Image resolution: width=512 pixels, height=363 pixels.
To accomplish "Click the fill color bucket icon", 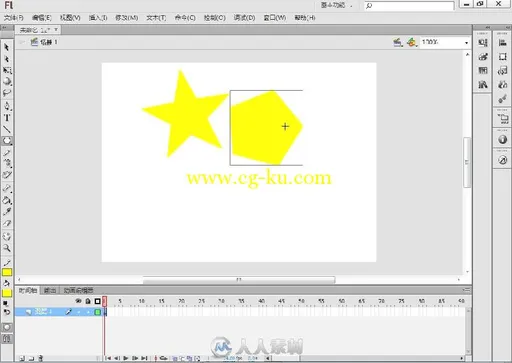I will (x=7, y=283).
